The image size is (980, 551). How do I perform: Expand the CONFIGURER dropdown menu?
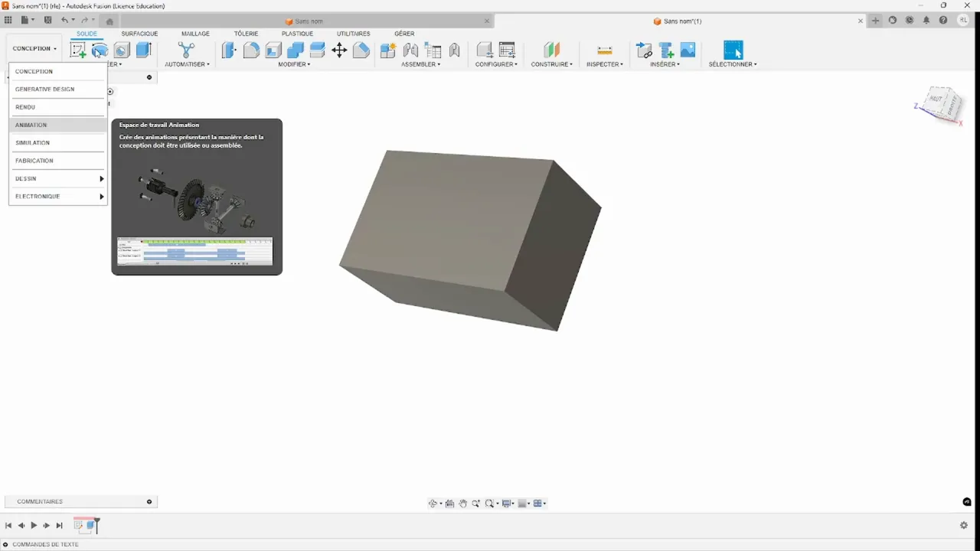(496, 64)
